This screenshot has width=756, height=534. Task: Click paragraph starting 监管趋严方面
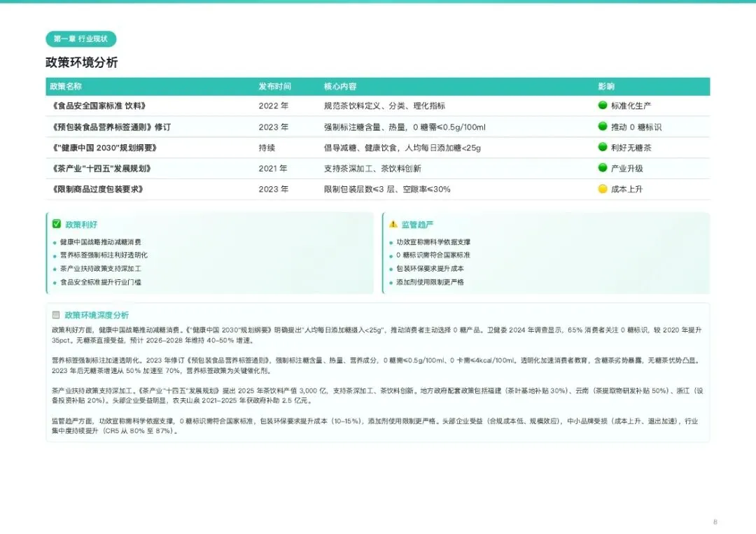tap(374, 426)
